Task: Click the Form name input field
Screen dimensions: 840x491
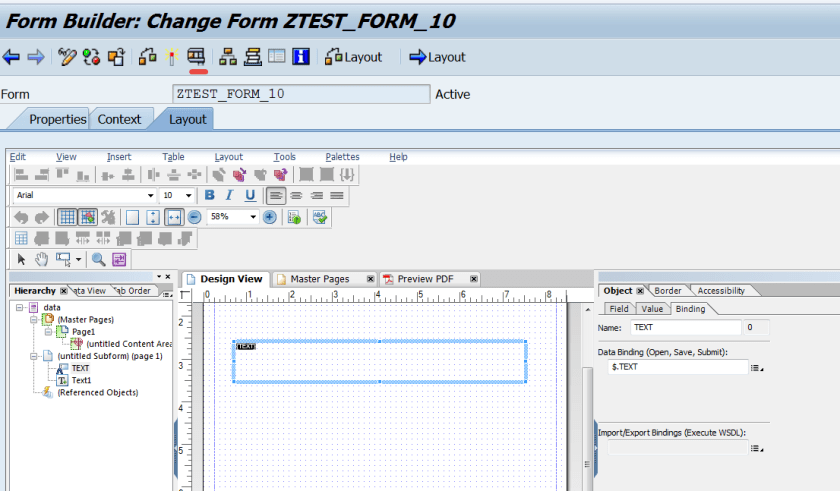Action: coord(301,94)
